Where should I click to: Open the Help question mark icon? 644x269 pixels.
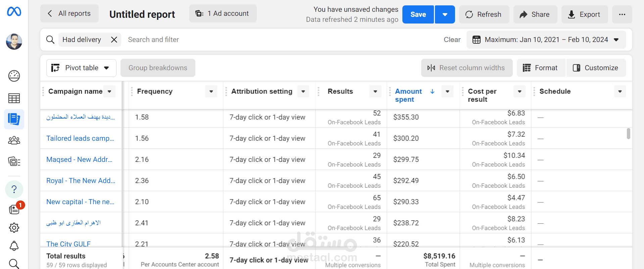point(14,189)
